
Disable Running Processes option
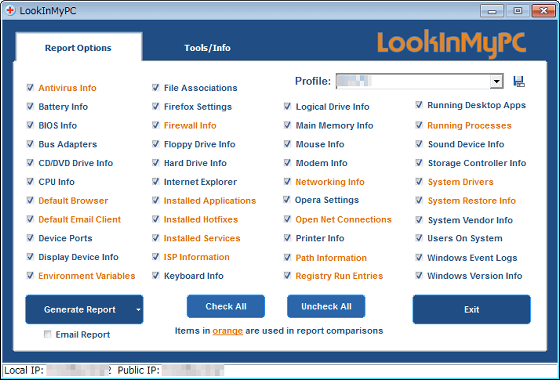click(419, 125)
